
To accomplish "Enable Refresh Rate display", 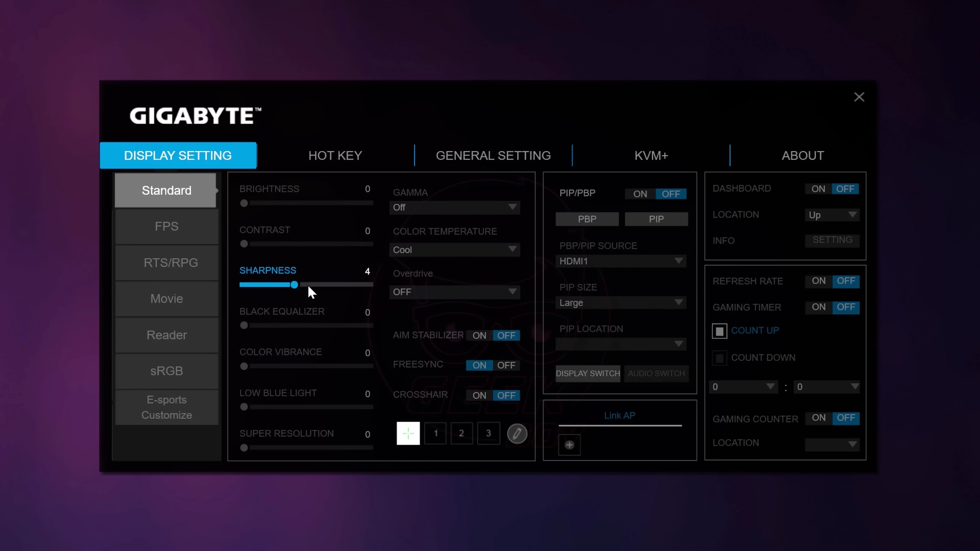I will coord(819,281).
